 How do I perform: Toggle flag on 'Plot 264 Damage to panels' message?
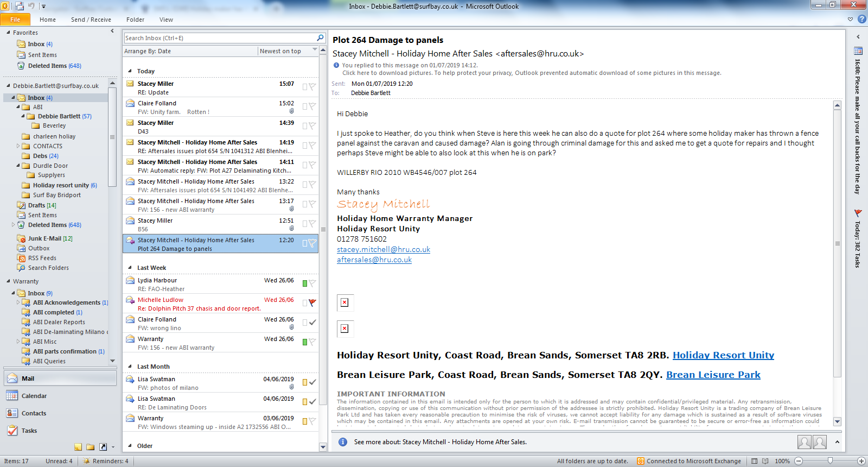point(312,243)
